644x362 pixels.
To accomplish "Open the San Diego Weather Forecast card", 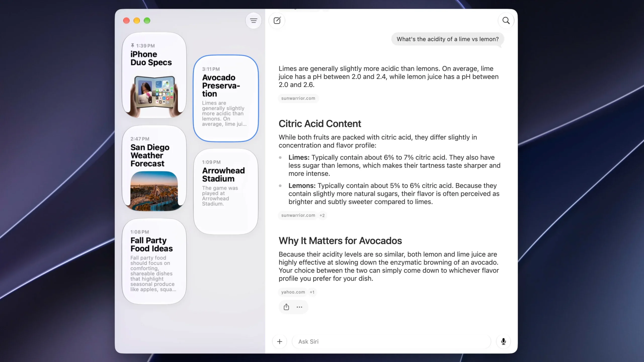I will (154, 168).
